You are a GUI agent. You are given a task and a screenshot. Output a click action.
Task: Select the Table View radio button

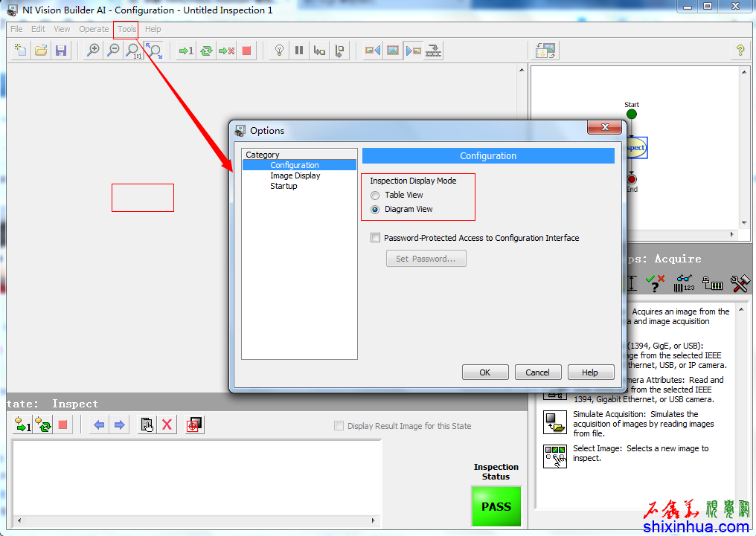click(375, 196)
